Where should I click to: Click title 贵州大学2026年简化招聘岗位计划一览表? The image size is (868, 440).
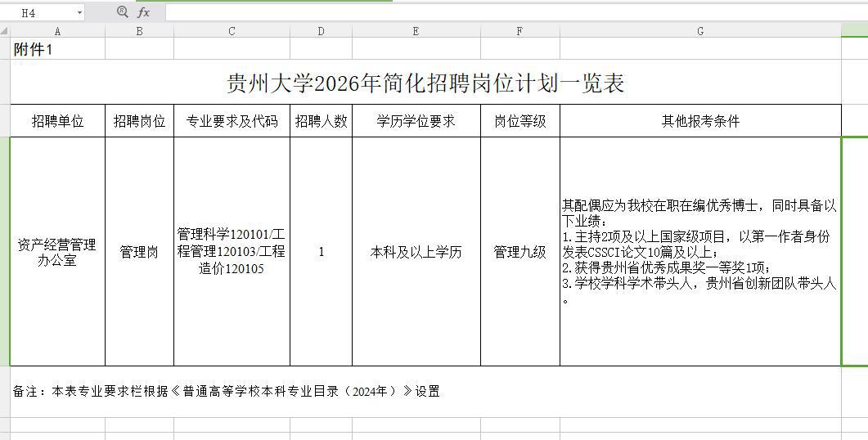click(x=425, y=83)
